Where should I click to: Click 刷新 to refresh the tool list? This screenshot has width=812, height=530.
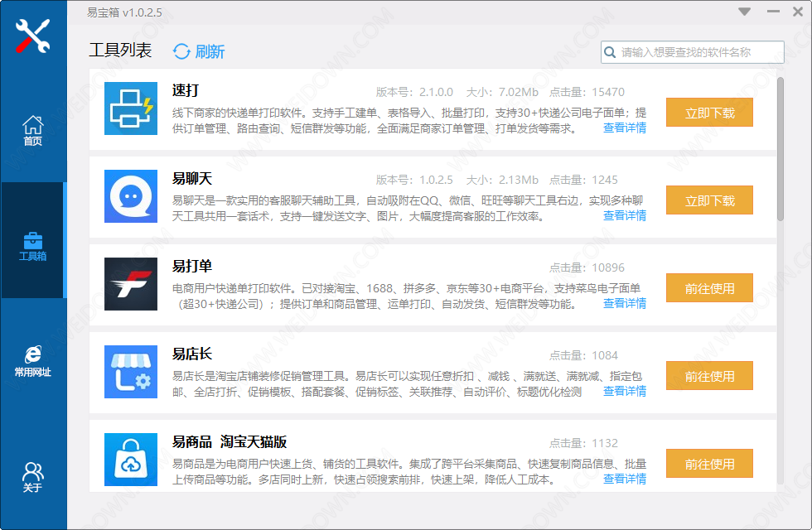[210, 51]
